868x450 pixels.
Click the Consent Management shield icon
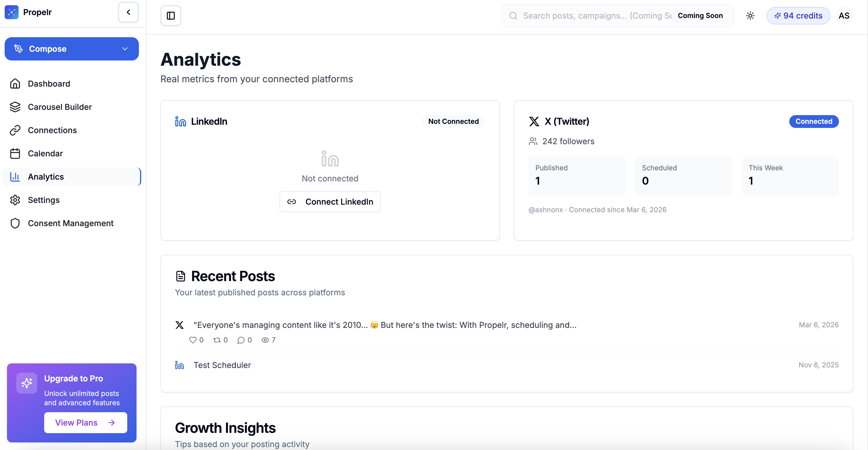pyautogui.click(x=15, y=223)
